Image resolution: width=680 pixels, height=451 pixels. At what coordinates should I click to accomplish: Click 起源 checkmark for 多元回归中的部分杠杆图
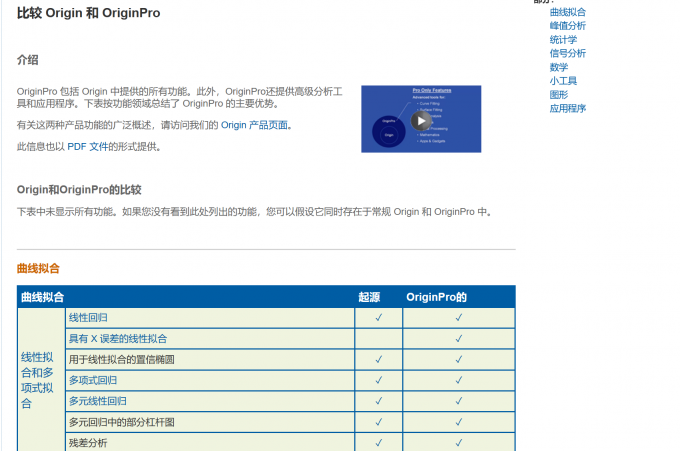tap(379, 422)
